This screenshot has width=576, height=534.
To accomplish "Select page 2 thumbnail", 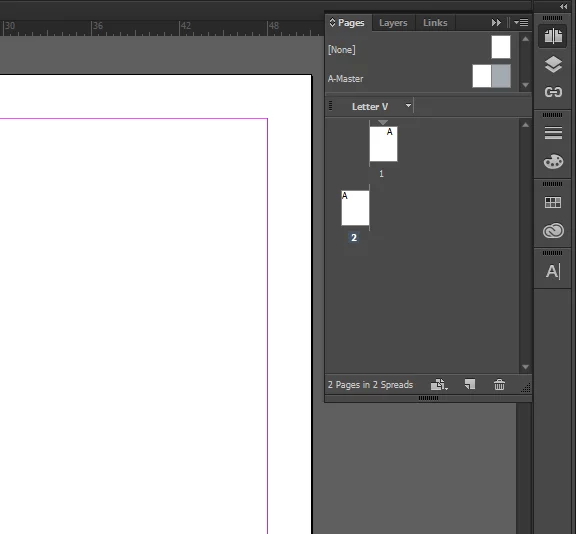I will [x=355, y=208].
